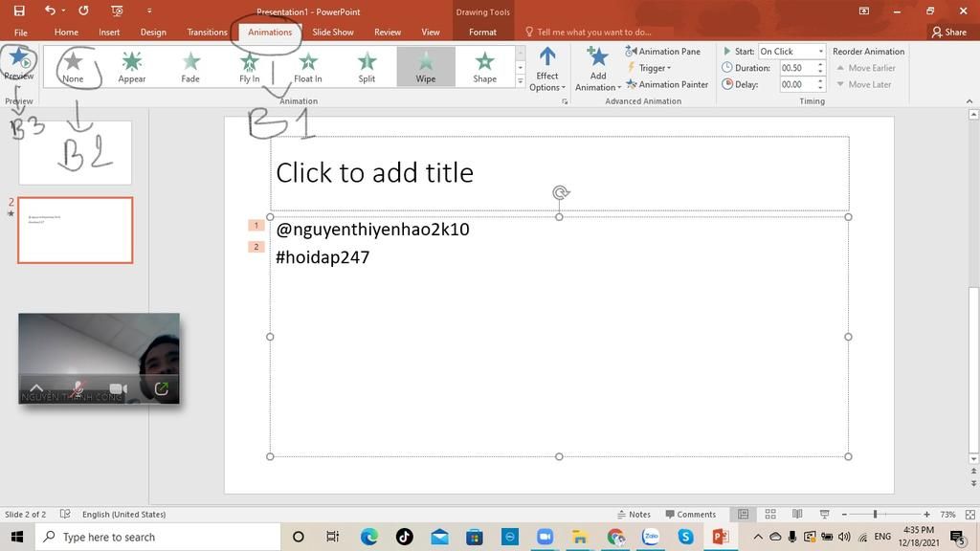Open the Add Animation gallery
Image resolution: width=980 pixels, height=551 pixels.
[x=598, y=69]
